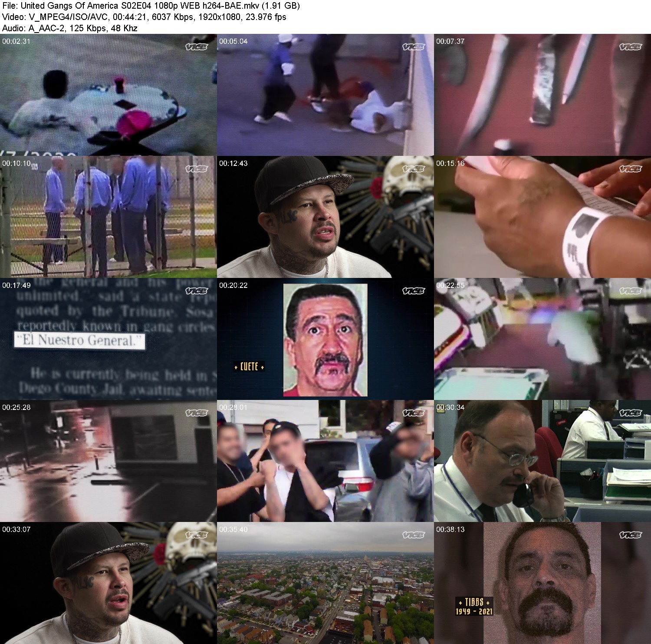Open the aerial city thumbnail at 00:35:40
The width and height of the screenshot is (651, 644).
click(x=325, y=583)
